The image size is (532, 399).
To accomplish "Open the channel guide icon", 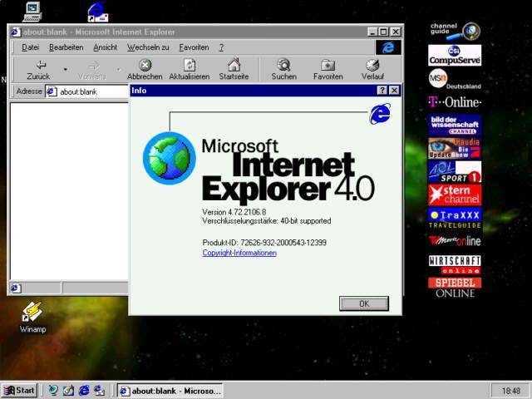I will pos(455,31).
